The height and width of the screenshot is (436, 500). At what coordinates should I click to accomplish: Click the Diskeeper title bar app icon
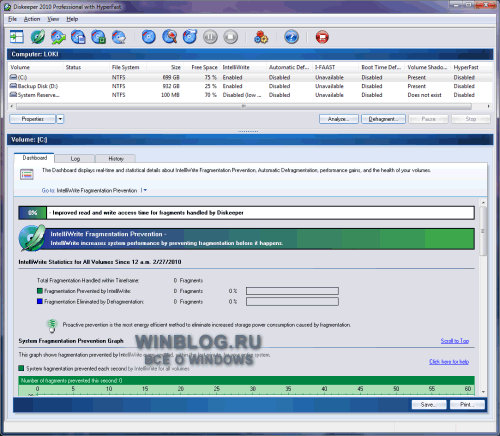[7, 7]
